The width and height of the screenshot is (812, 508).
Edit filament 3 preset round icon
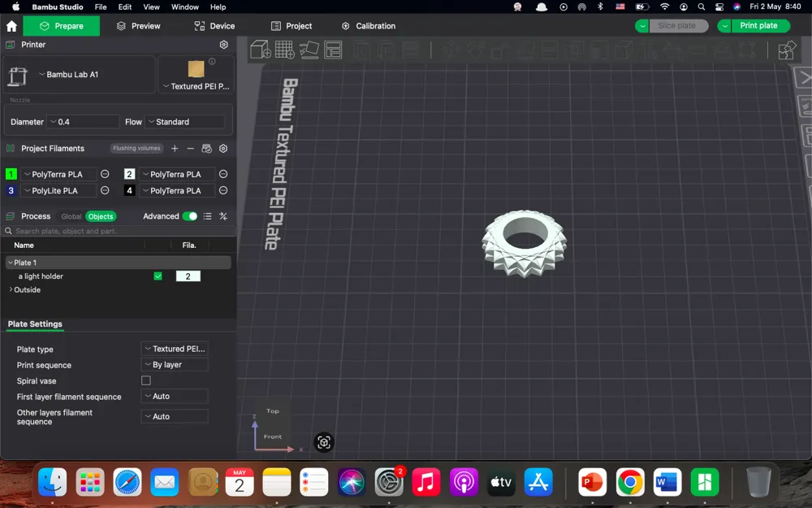(x=105, y=191)
